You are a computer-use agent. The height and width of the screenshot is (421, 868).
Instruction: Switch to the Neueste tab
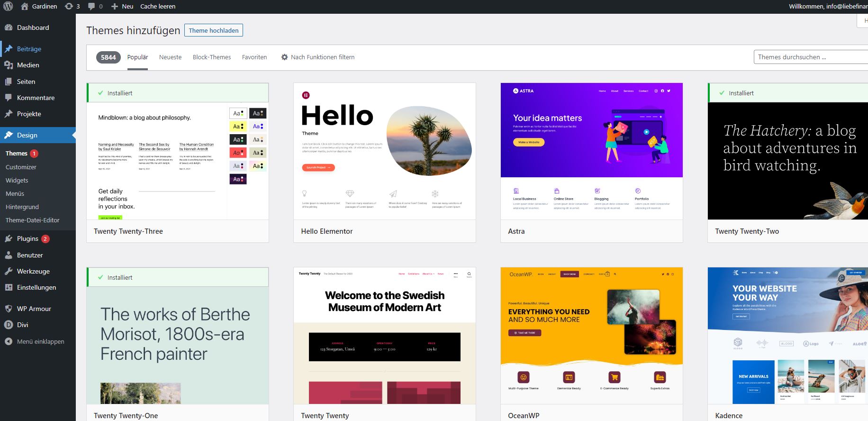click(x=170, y=57)
